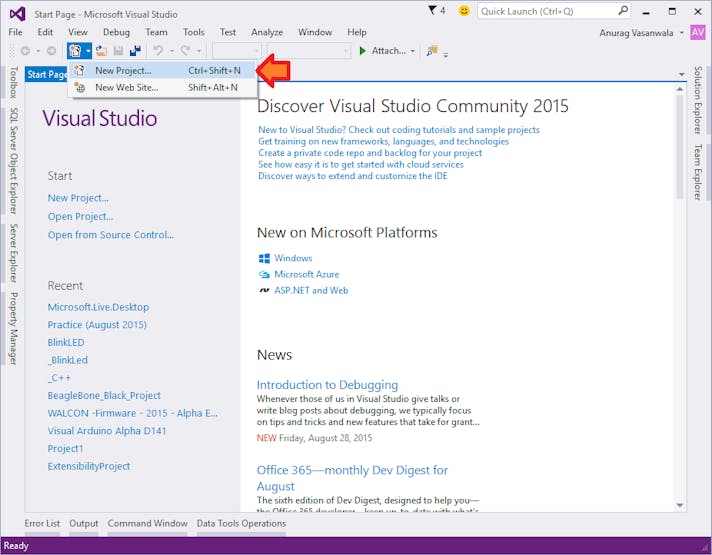Click the feedback smiley face icon
Screen dimensions: 712x555
point(464,11)
